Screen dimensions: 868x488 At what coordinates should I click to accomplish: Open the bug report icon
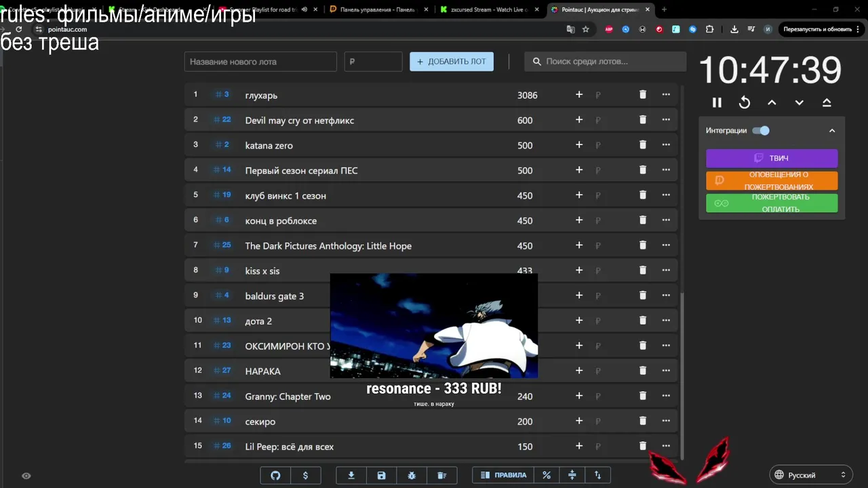click(412, 475)
